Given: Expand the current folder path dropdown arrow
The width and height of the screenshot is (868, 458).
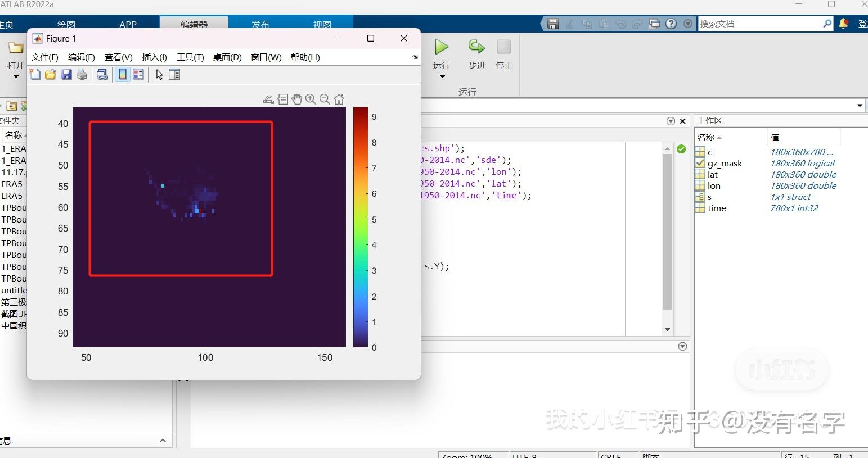Looking at the screenshot, I should 860,106.
